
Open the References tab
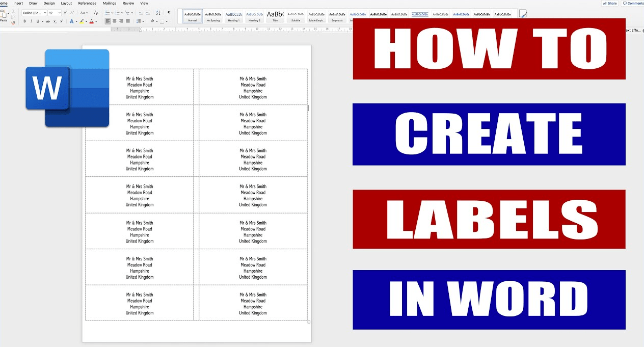(x=87, y=3)
